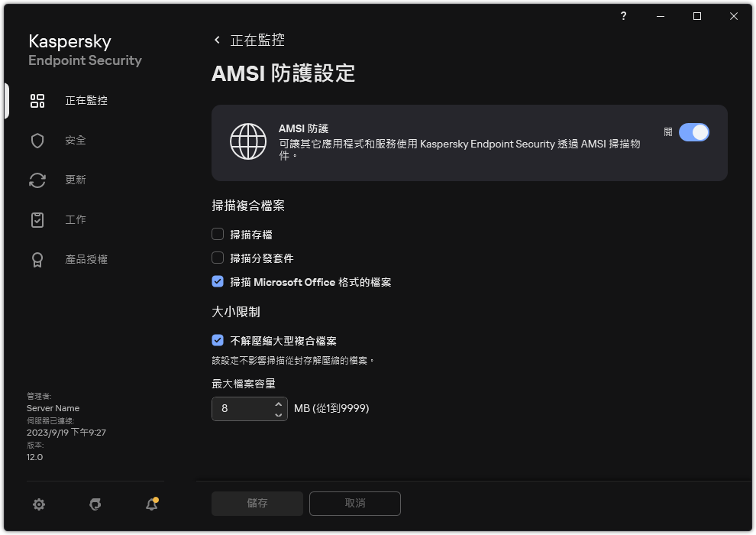The width and height of the screenshot is (756, 535).
Task: Click the 產品授權 license key icon
Action: 37,259
